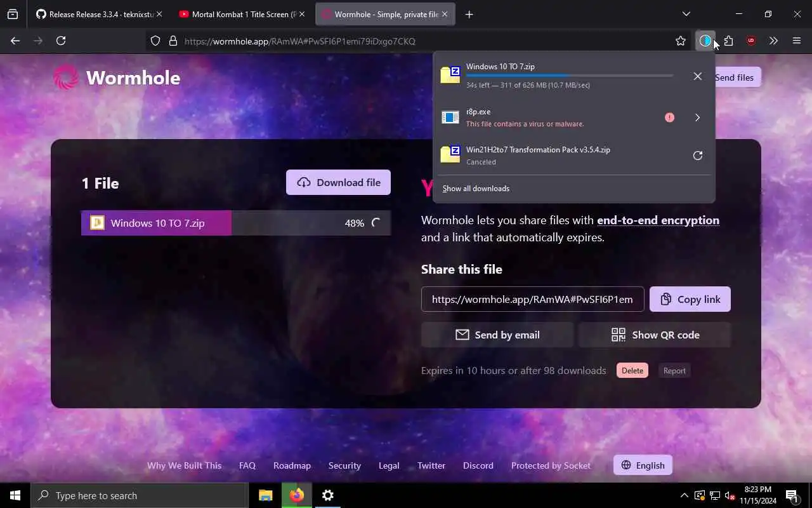The image size is (812, 508).
Task: Open a new browser tab
Action: 469,14
